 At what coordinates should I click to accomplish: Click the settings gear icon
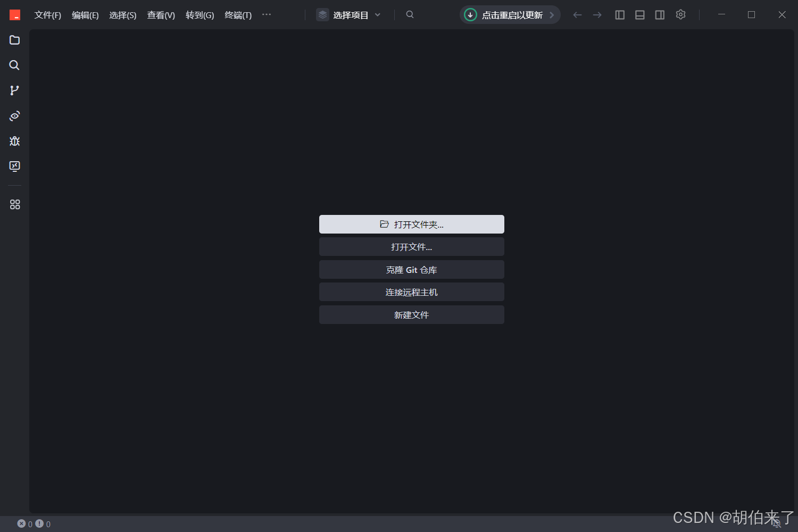[x=680, y=14]
